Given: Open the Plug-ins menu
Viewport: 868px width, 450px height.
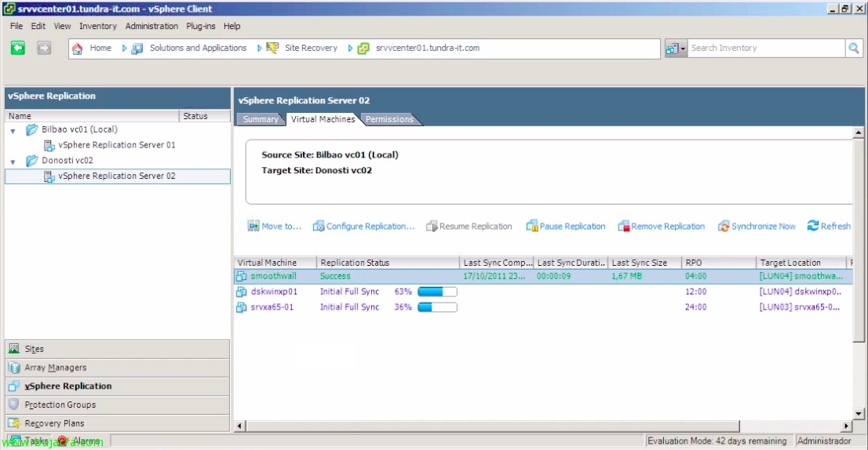Looking at the screenshot, I should click(x=200, y=26).
